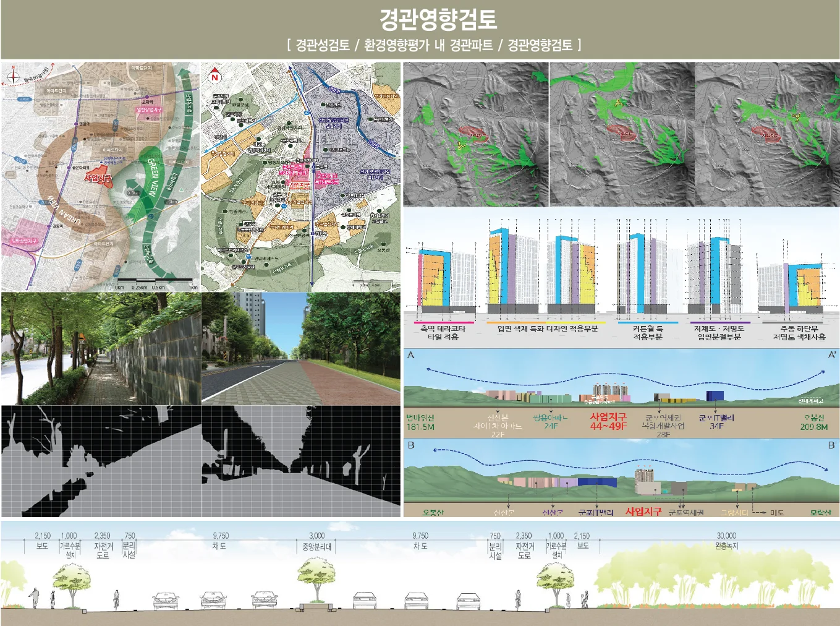Click the tree on the 중앙분리대 median

[x=316, y=579]
